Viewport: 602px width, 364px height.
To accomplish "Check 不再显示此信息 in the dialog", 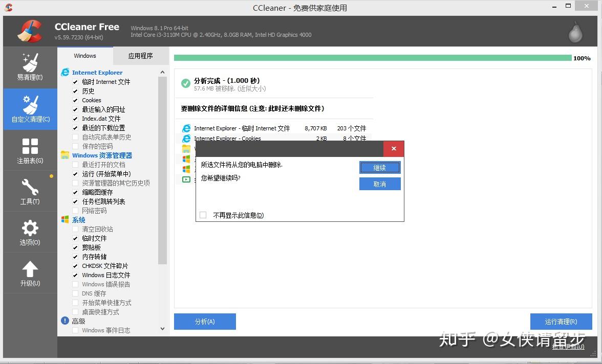I will [x=203, y=215].
